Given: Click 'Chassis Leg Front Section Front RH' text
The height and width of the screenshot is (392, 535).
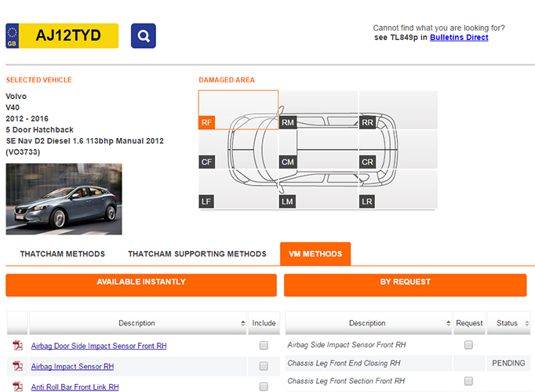Looking at the screenshot, I should click(x=346, y=381).
